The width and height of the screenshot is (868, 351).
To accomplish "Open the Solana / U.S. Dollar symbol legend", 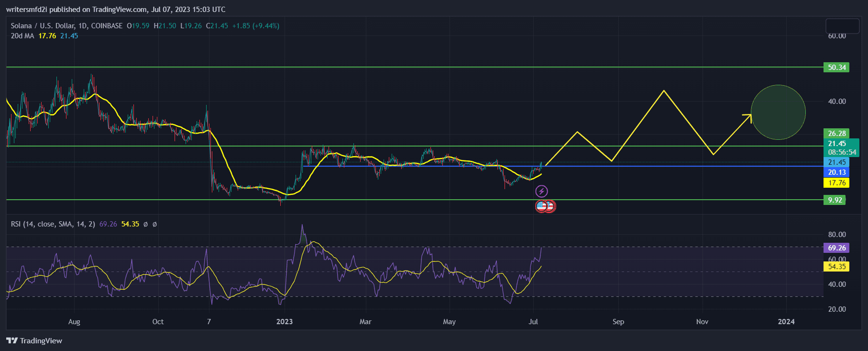I will (x=66, y=26).
